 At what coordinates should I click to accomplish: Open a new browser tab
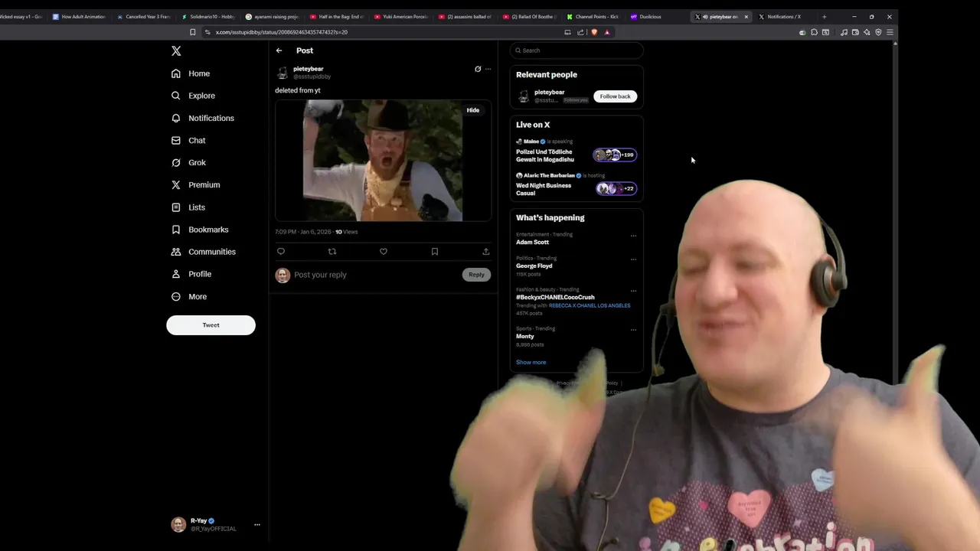[824, 16]
